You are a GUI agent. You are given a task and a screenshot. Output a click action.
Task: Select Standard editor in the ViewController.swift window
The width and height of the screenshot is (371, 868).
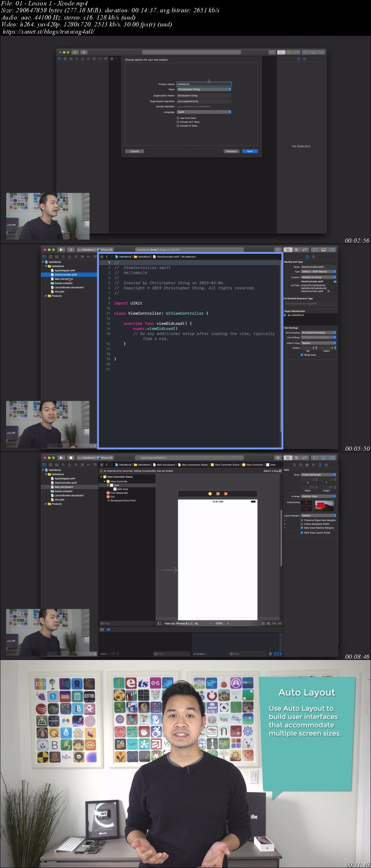point(288,250)
